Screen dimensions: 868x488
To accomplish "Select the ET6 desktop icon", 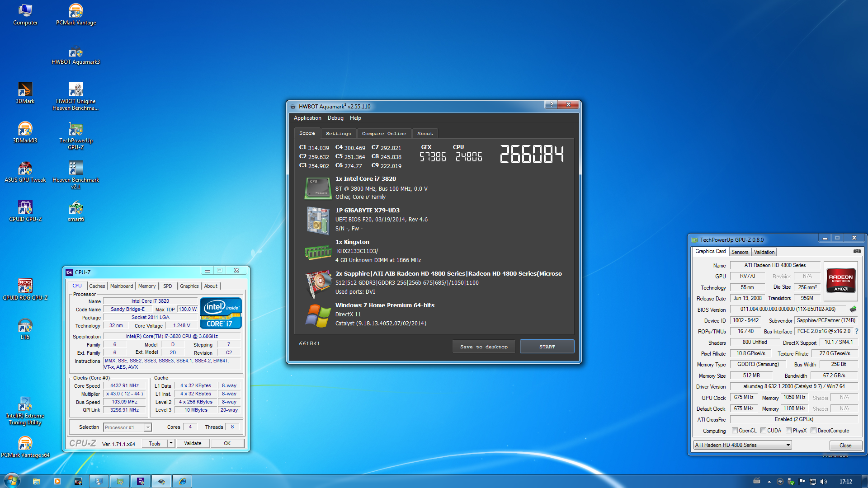I will (25, 329).
